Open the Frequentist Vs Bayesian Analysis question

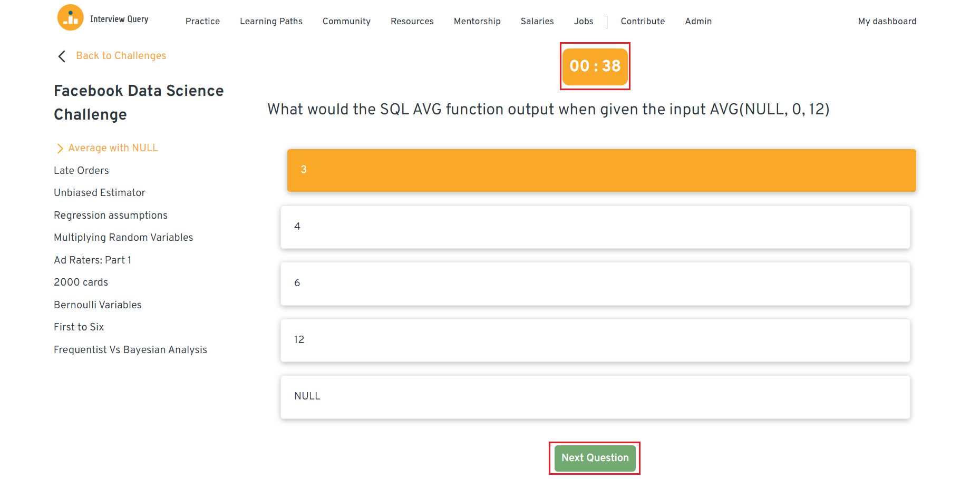tap(130, 349)
